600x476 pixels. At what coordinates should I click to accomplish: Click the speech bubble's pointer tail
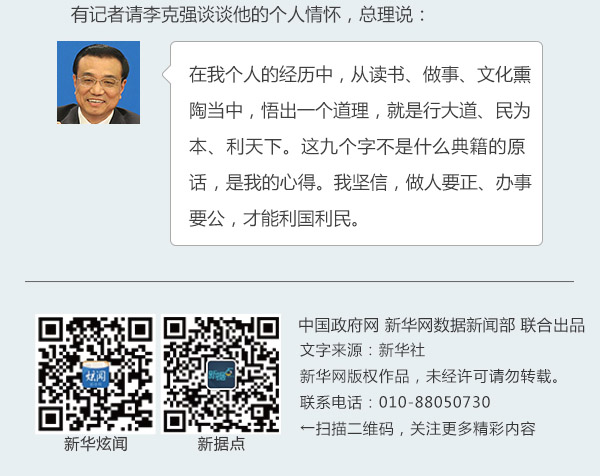pos(166,75)
